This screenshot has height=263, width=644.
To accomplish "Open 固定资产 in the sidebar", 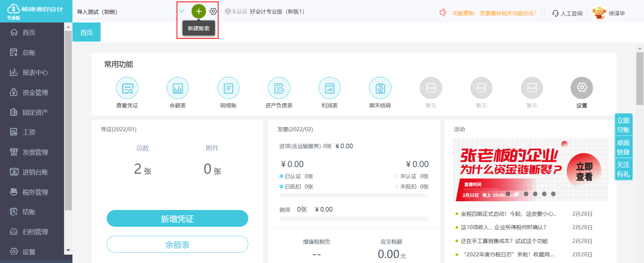I will click(x=32, y=112).
